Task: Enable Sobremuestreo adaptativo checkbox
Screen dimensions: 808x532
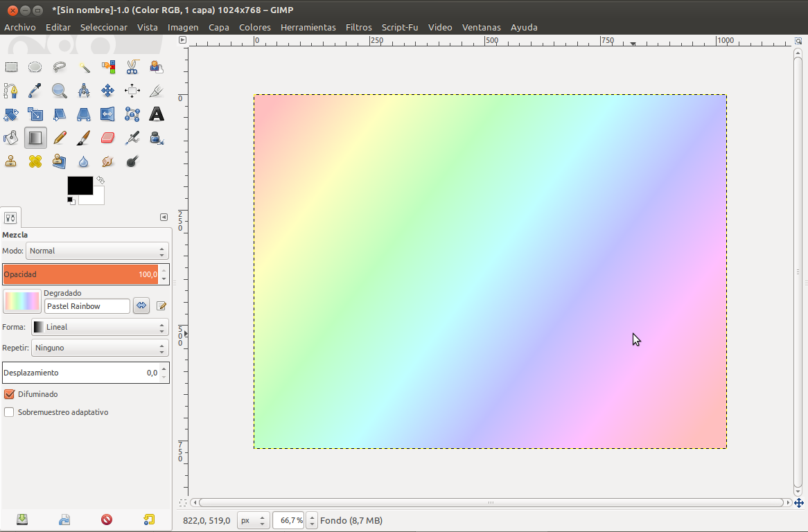Action: [10, 412]
